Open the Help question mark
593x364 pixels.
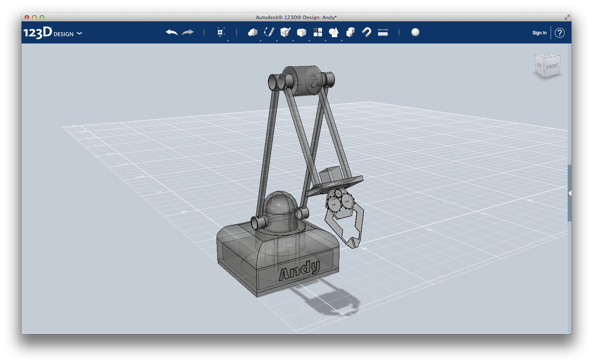(560, 33)
